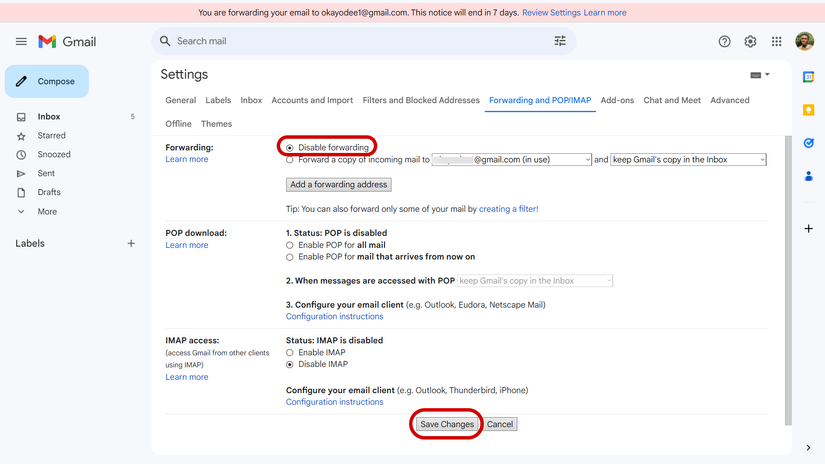Open the main menu hamburger icon
Screen dimensions: 825x464
point(21,41)
